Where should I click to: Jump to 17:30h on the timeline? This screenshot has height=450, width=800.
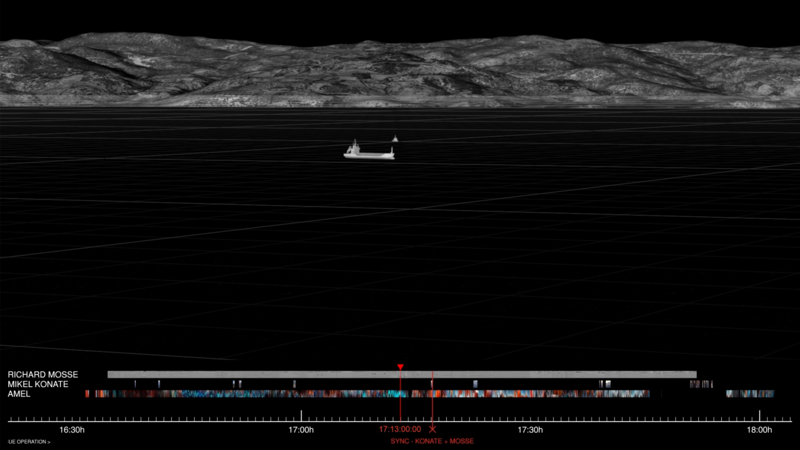(x=530, y=430)
